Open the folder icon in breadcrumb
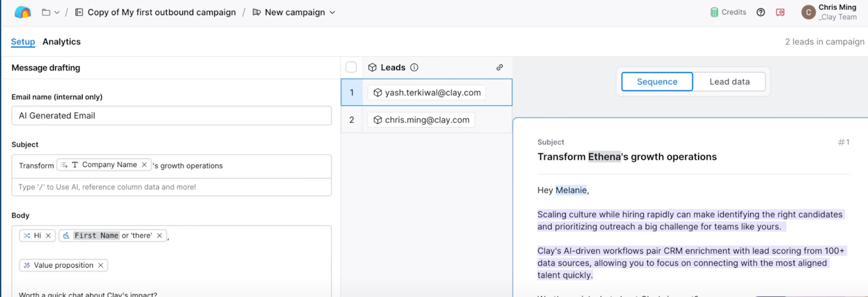Viewport: 868px width, 297px height. click(46, 12)
